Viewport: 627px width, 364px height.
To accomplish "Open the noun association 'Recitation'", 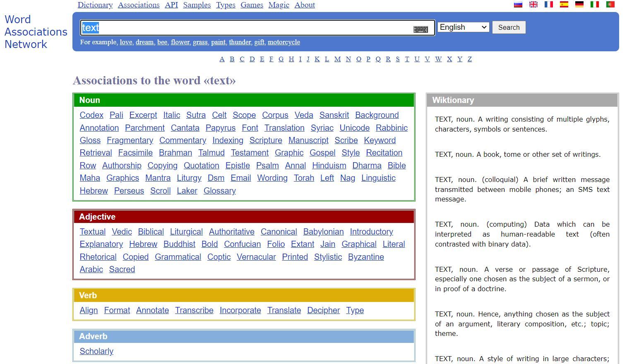I will [x=384, y=153].
